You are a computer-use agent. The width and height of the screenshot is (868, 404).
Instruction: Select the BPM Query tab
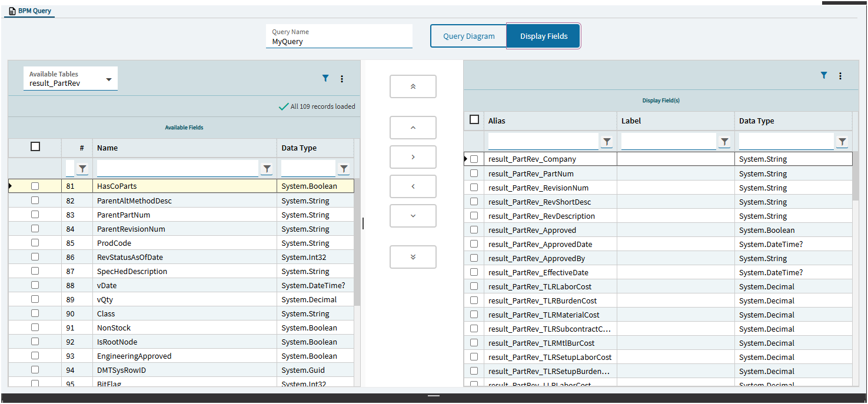tap(30, 11)
